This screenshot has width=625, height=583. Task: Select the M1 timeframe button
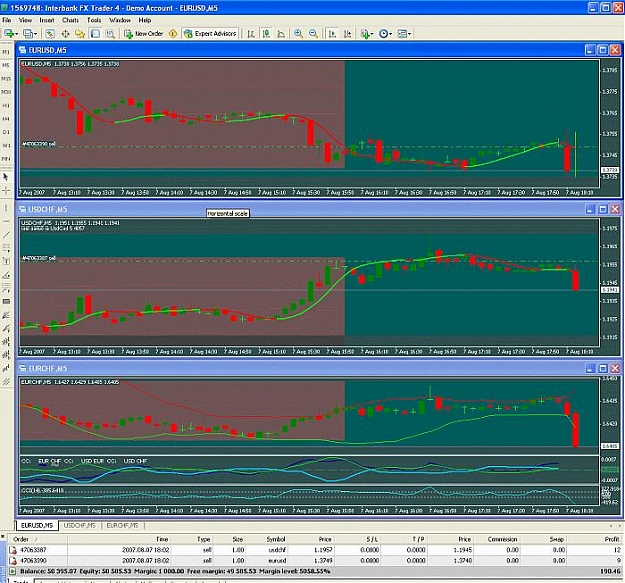6,52
